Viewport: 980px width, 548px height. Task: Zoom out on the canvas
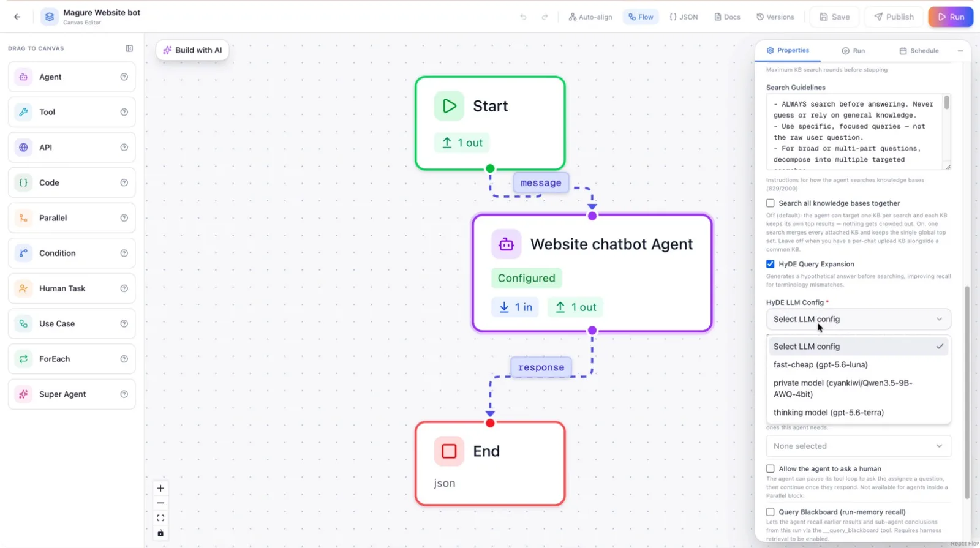tap(160, 503)
